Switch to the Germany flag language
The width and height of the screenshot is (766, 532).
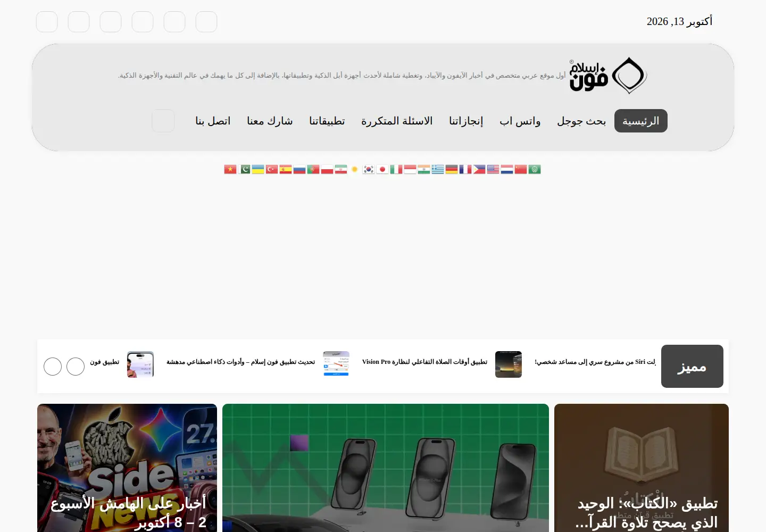(x=452, y=169)
